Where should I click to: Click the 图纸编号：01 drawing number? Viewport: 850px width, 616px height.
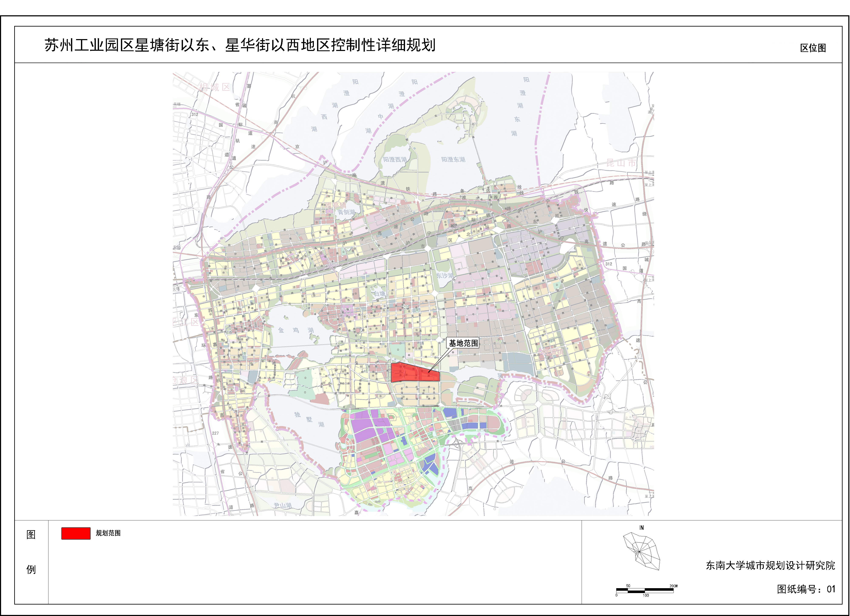point(806,589)
